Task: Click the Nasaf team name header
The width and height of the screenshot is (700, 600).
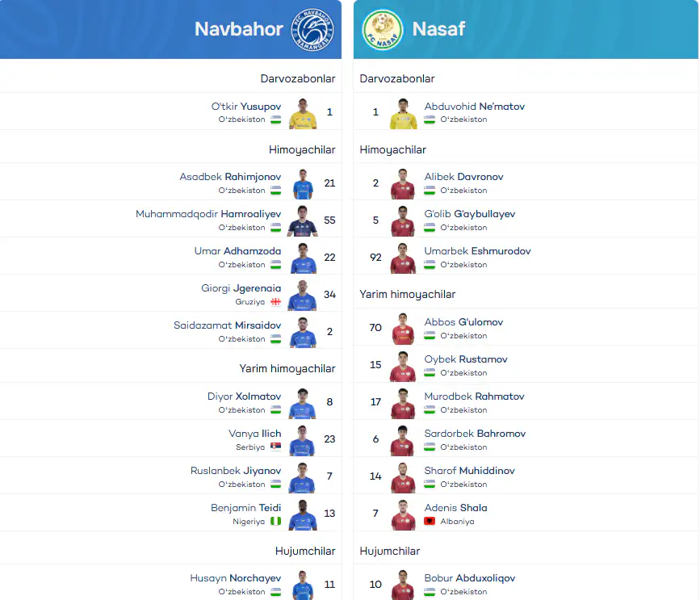Action: click(439, 29)
